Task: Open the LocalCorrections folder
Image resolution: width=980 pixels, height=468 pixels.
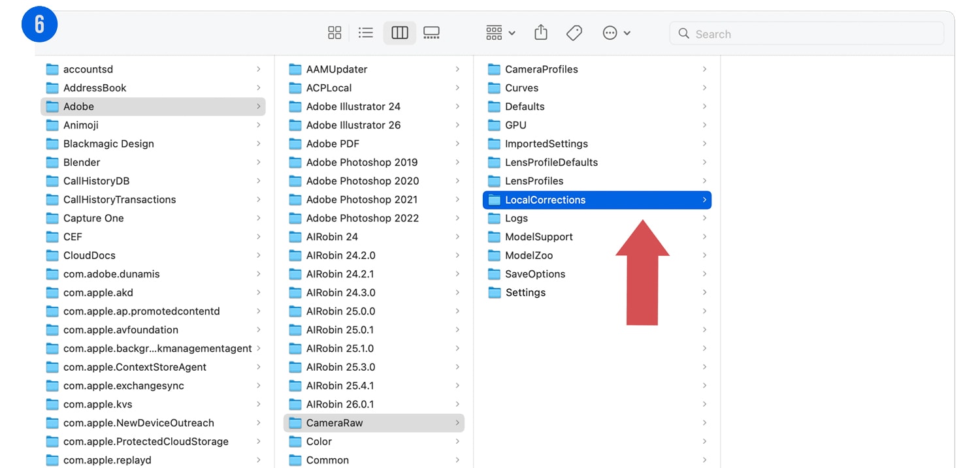Action: point(597,200)
